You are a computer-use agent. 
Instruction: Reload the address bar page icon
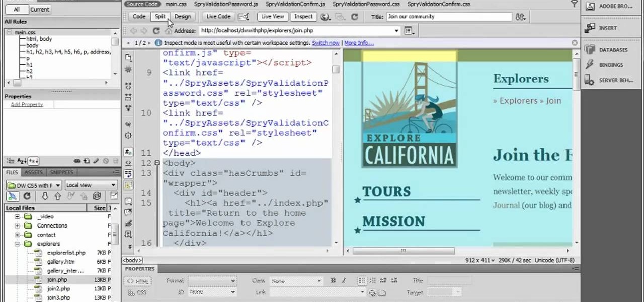point(156,31)
